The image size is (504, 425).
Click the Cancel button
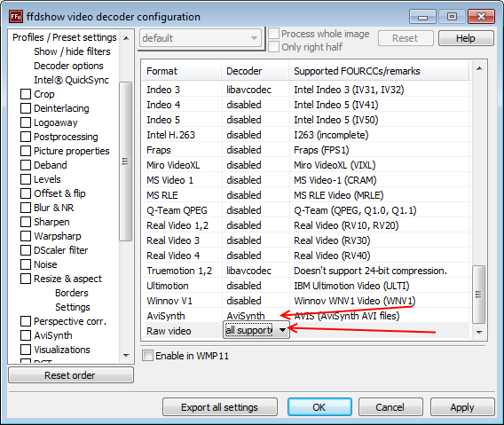coord(390,407)
